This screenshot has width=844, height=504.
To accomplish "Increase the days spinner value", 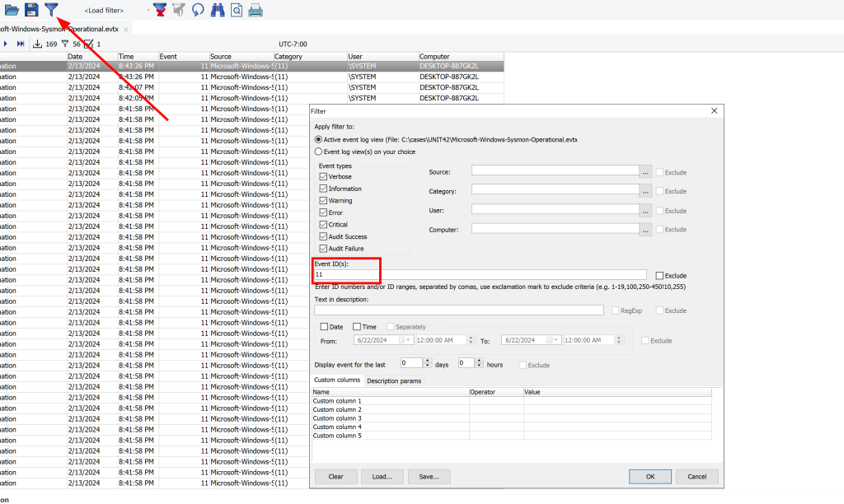I will pyautogui.click(x=428, y=361).
